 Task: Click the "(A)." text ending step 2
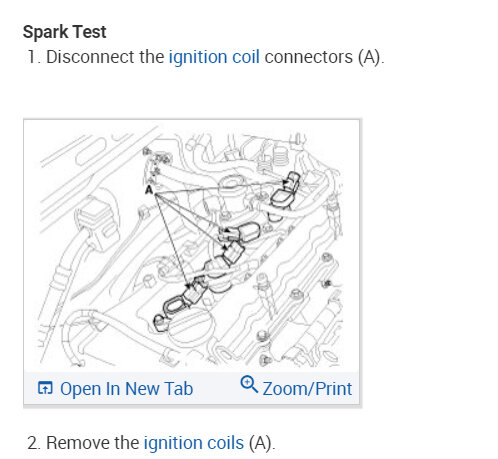click(x=262, y=443)
